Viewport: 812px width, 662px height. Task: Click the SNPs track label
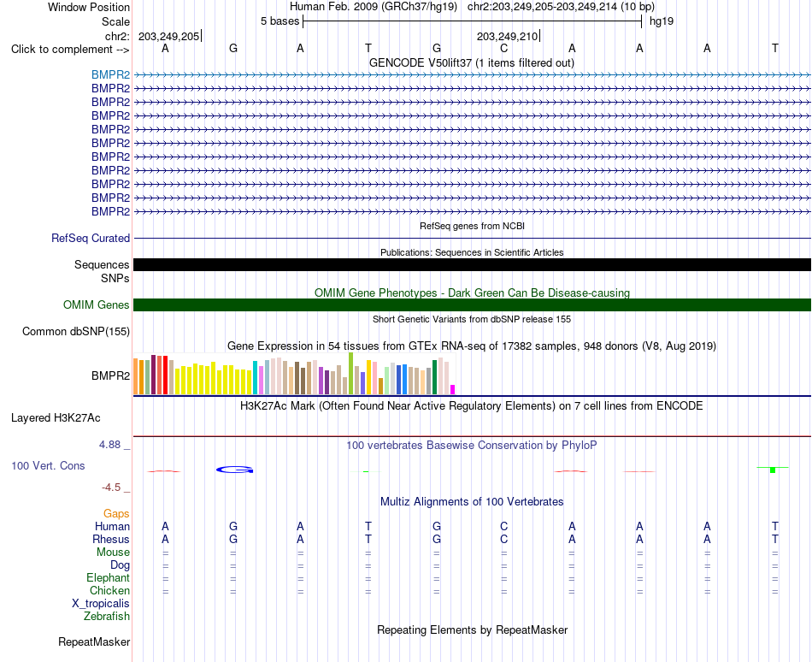[x=115, y=278]
